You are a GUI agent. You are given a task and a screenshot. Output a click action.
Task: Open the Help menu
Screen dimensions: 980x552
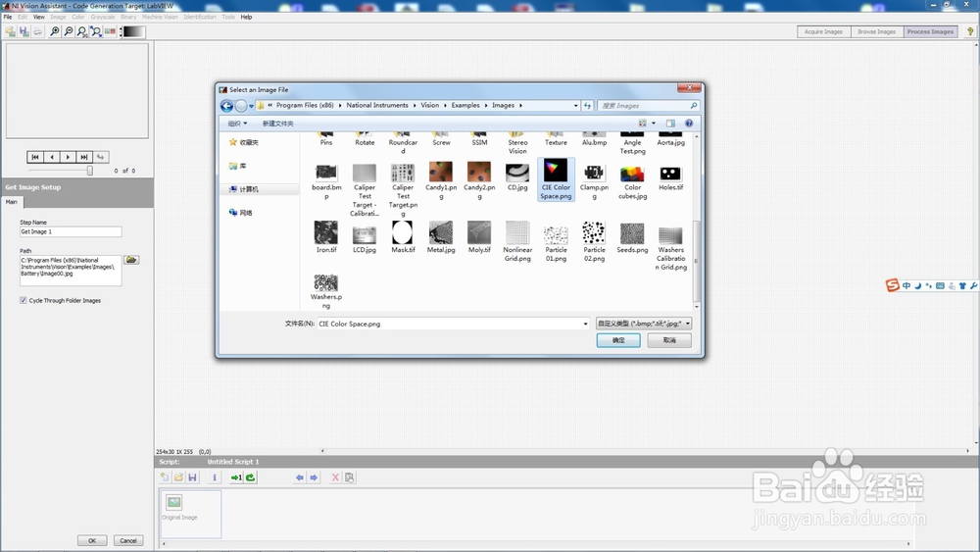pyautogui.click(x=246, y=17)
